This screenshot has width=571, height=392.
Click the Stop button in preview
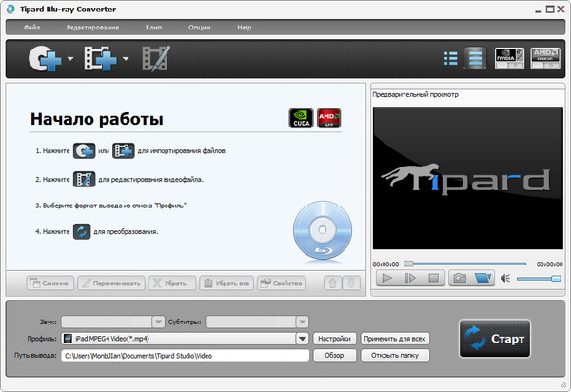(433, 278)
